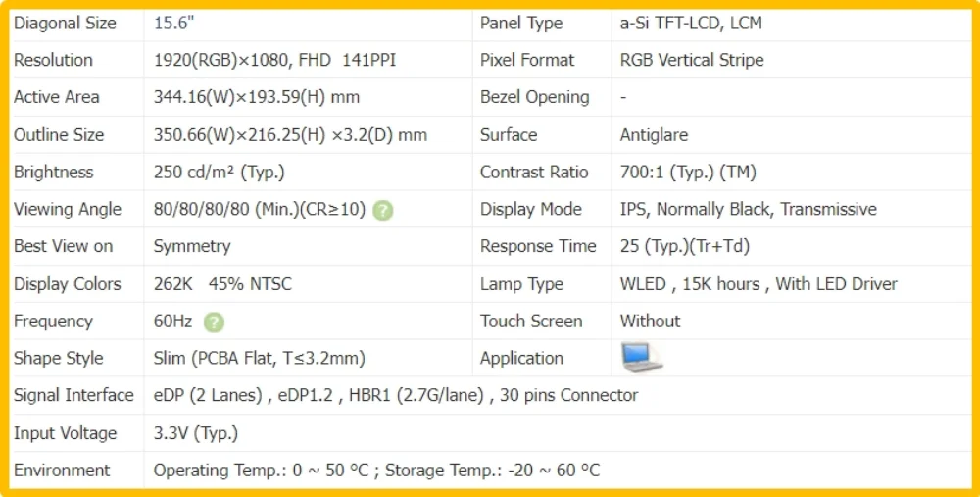
Task: Click the help icon next to 60Hz
Action: tap(214, 323)
